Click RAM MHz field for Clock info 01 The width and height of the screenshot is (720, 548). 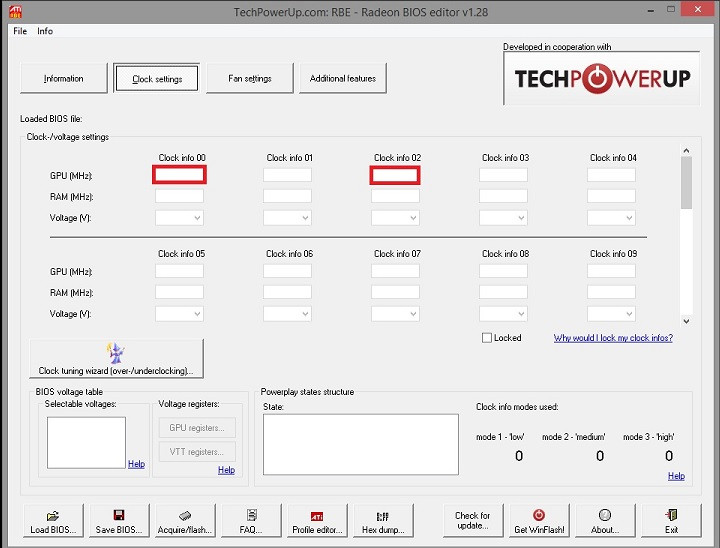pos(287,196)
